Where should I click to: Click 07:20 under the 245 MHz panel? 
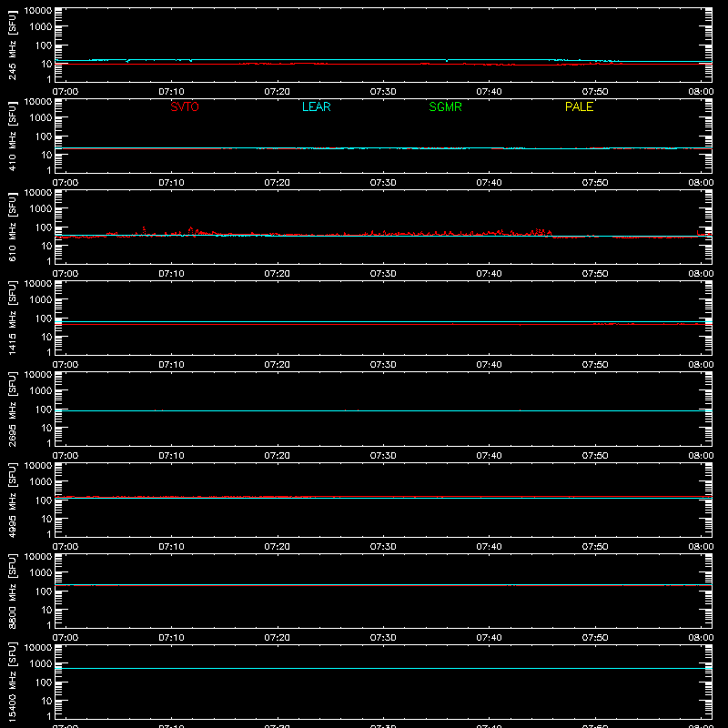tap(278, 92)
